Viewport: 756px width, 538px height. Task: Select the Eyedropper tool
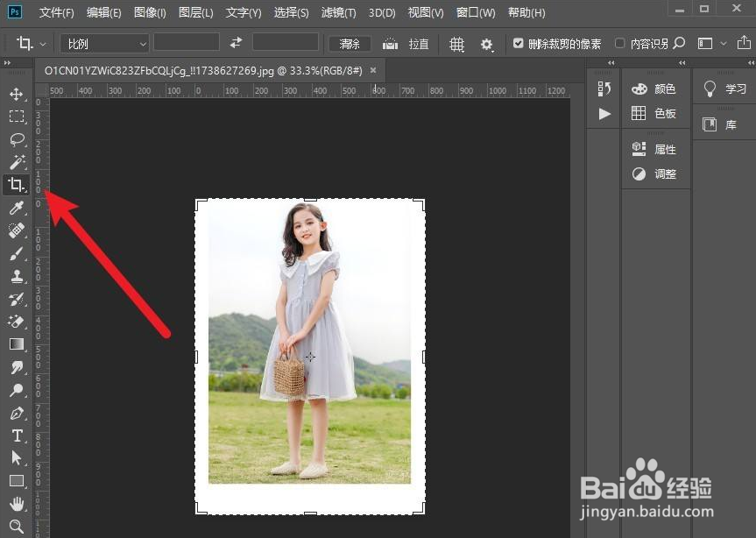click(x=17, y=208)
